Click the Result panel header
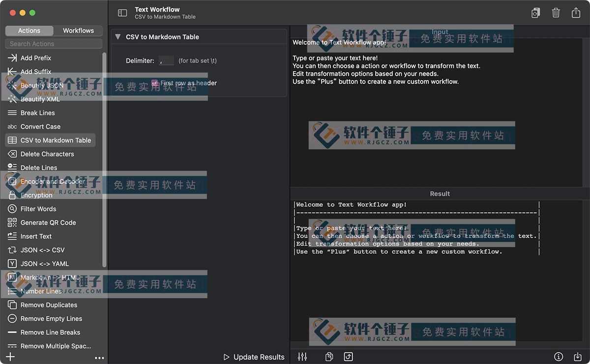The width and height of the screenshot is (590, 364). (x=440, y=194)
